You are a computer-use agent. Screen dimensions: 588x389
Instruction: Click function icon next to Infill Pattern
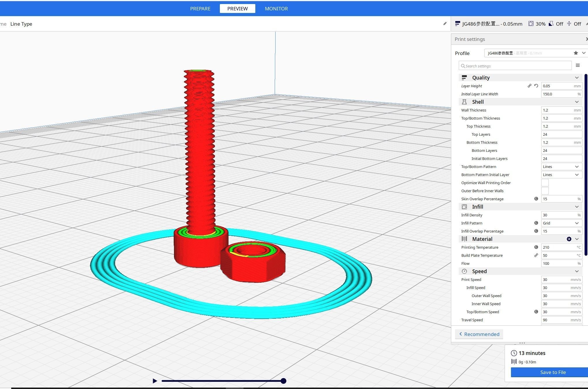pos(536,223)
